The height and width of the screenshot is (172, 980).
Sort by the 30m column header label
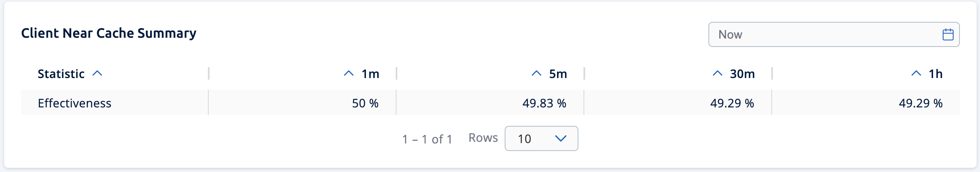coord(742,74)
